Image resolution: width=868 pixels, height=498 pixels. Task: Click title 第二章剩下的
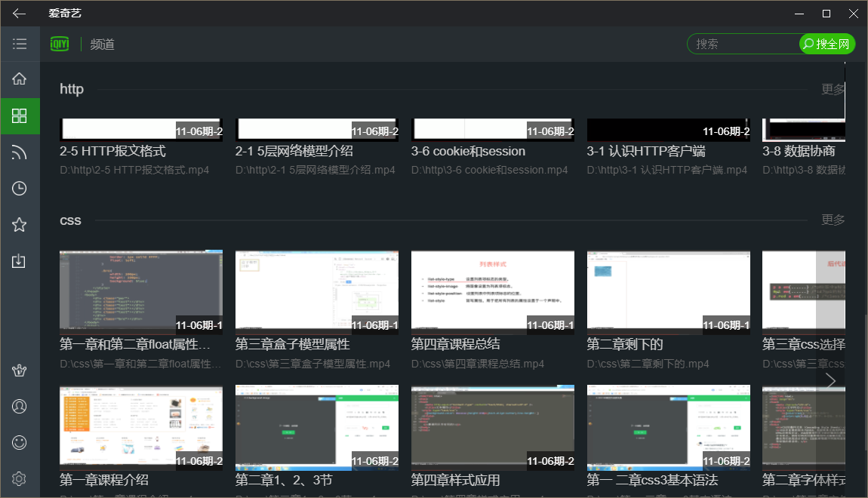pos(625,344)
